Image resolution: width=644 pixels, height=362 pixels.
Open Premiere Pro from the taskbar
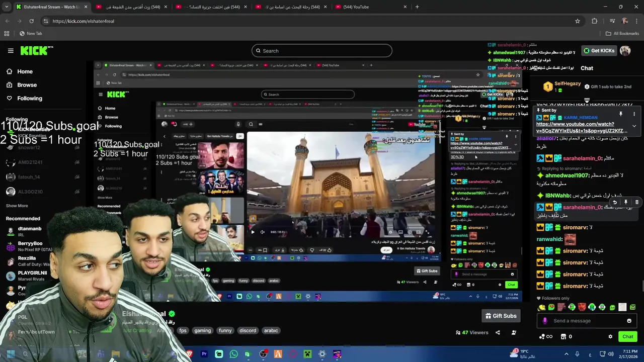pyautogui.click(x=204, y=354)
